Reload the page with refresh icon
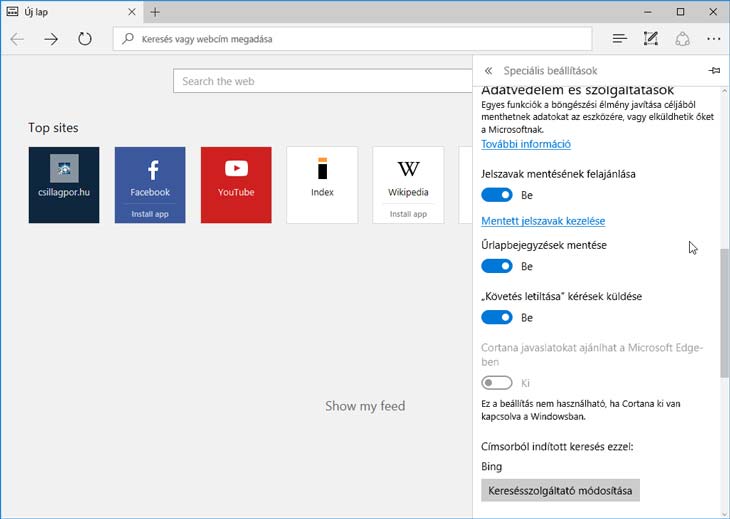Image resolution: width=730 pixels, height=519 pixels. pos(85,39)
